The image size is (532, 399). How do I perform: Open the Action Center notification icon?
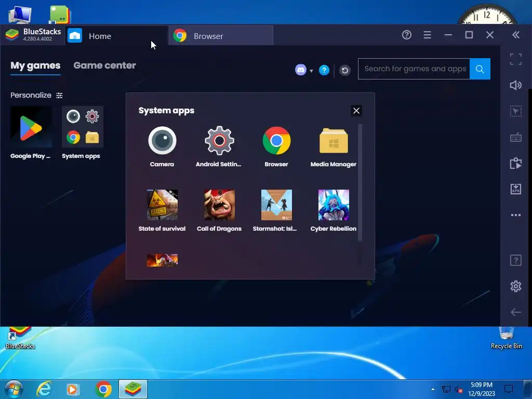pos(509,389)
